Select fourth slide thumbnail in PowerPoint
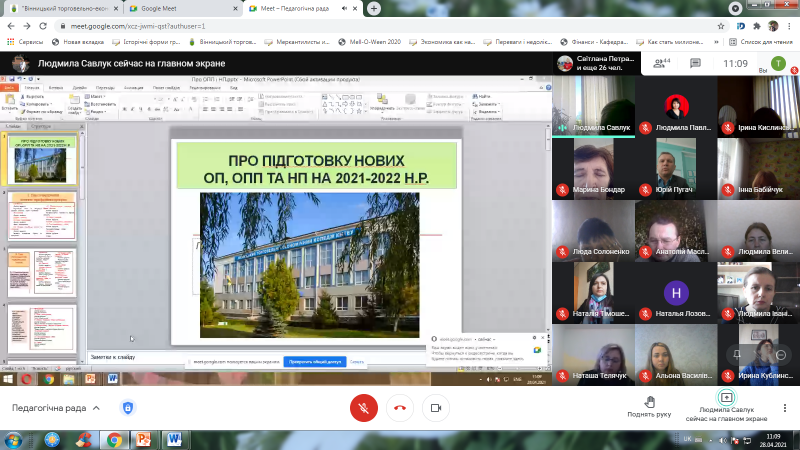800x450 pixels. (x=41, y=328)
